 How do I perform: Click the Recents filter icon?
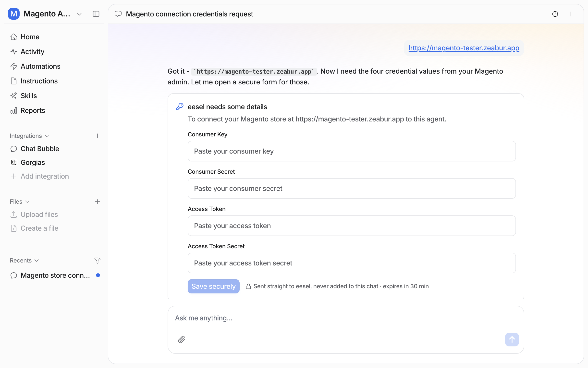pyautogui.click(x=98, y=261)
